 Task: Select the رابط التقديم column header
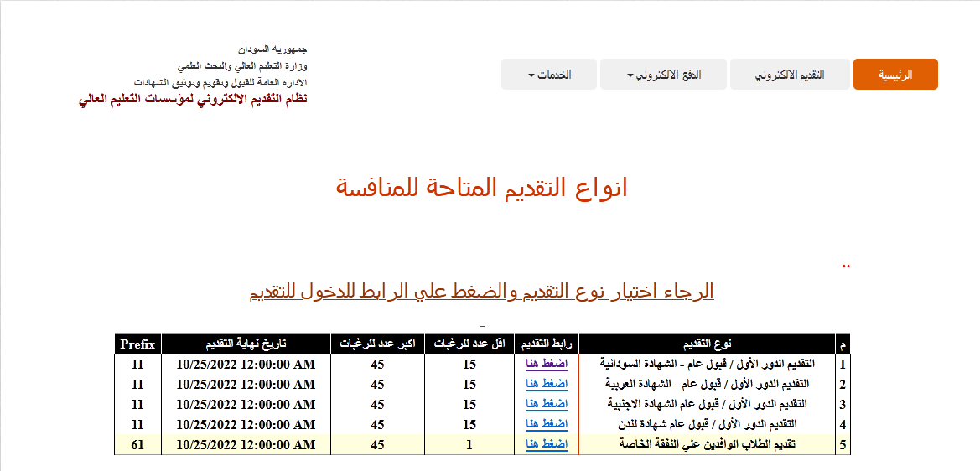click(x=547, y=344)
